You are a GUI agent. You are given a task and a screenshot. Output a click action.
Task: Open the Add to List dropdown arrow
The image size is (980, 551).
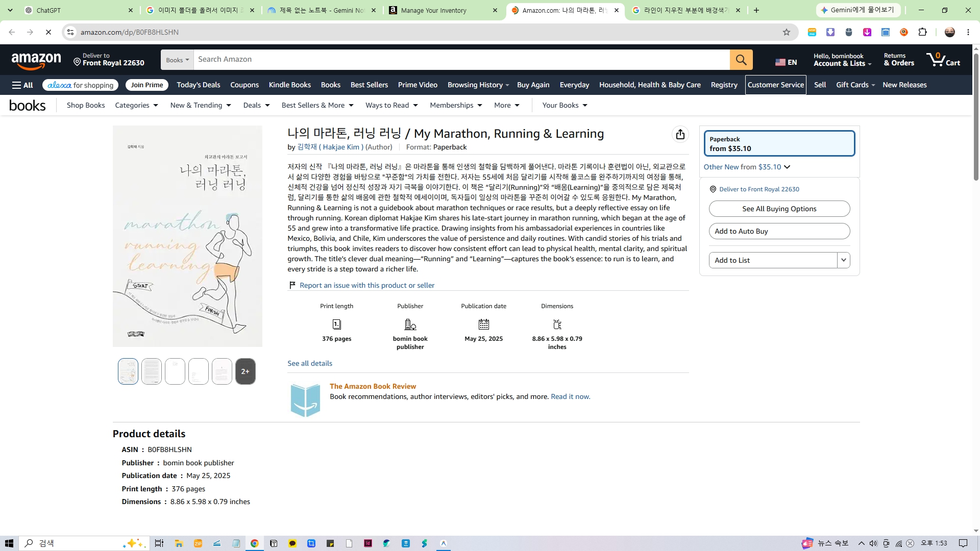point(844,260)
